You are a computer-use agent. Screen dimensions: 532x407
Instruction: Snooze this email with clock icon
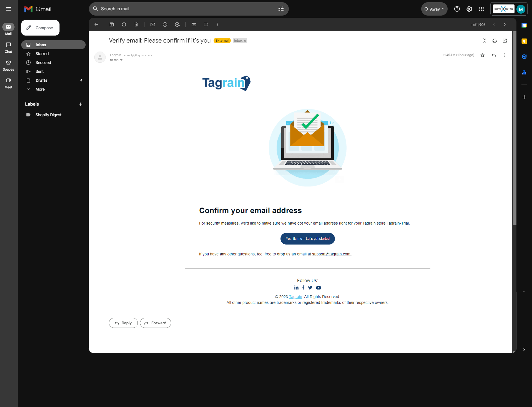point(165,24)
